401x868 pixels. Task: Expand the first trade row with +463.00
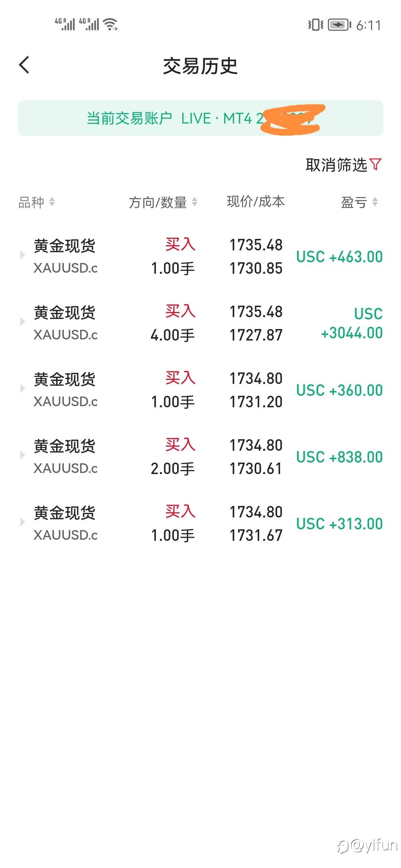point(22,255)
